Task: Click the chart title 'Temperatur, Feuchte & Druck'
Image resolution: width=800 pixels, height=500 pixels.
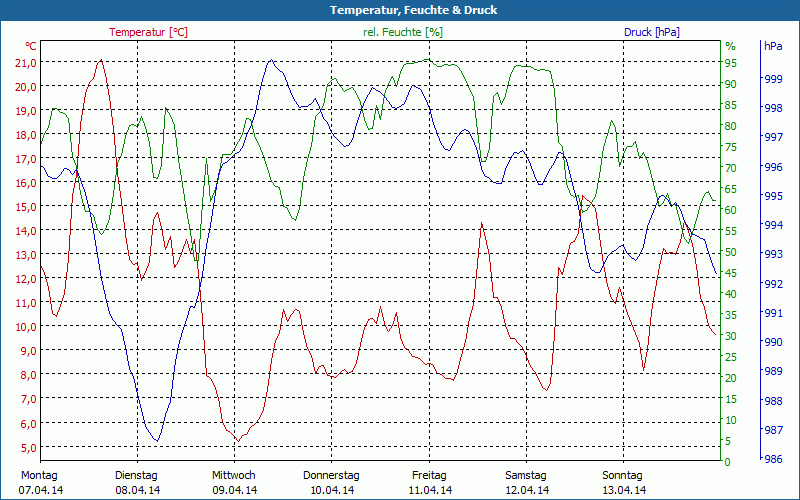Action: (413, 10)
